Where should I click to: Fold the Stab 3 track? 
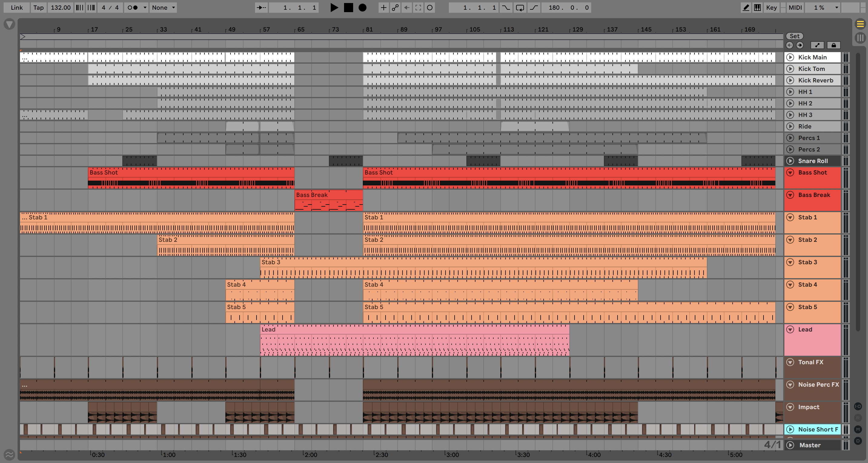[x=790, y=262]
